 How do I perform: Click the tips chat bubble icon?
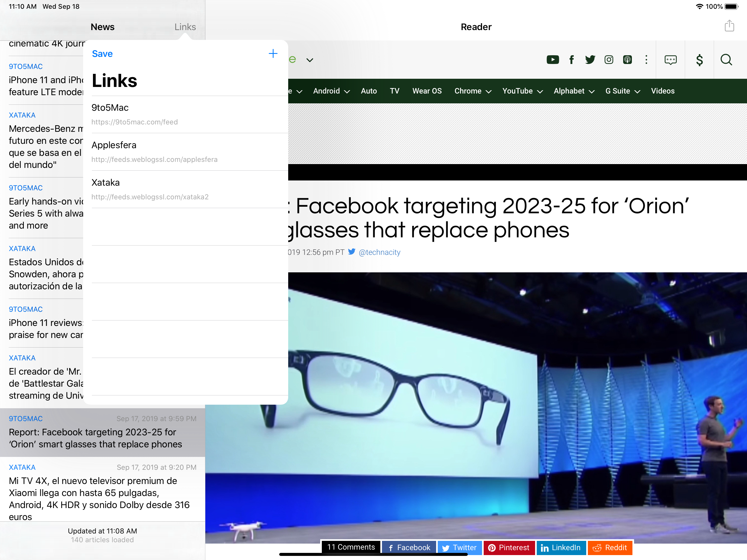point(670,60)
